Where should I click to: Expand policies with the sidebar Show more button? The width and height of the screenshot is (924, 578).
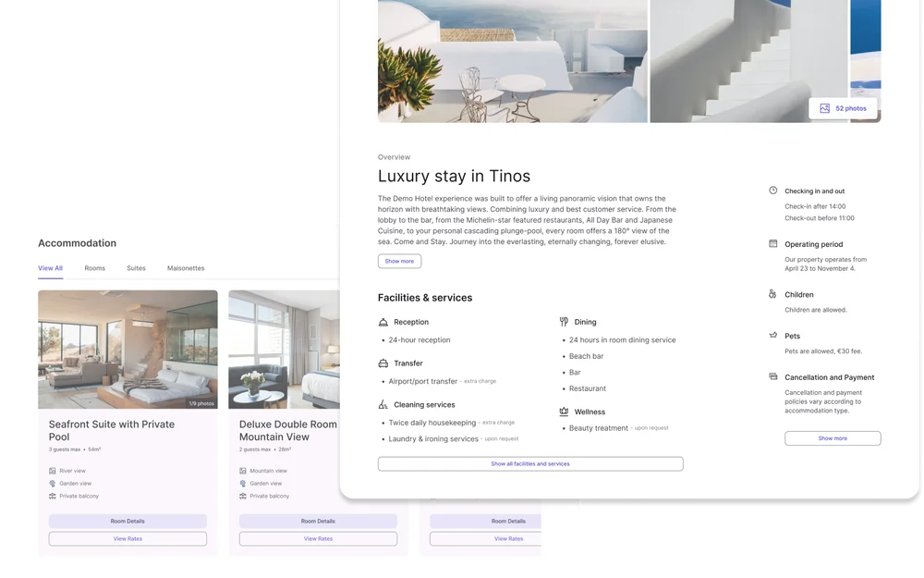pyautogui.click(x=833, y=438)
